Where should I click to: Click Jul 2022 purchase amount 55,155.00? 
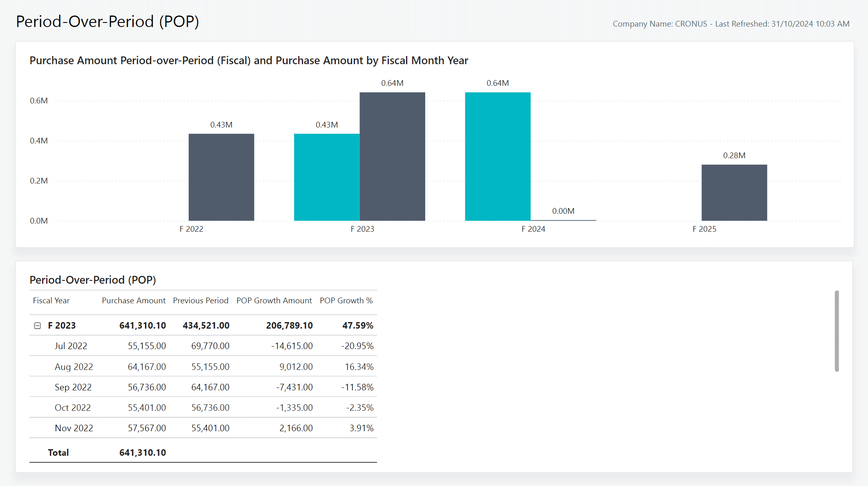[147, 346]
